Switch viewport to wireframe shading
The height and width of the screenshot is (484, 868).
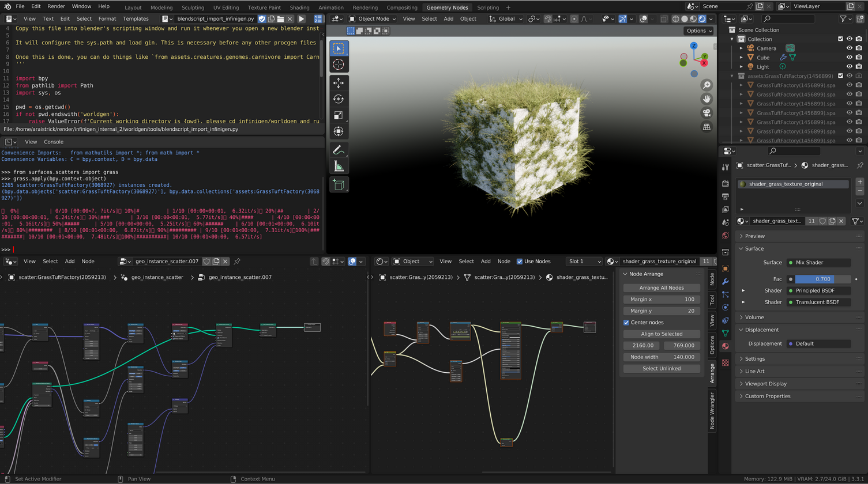(676, 19)
